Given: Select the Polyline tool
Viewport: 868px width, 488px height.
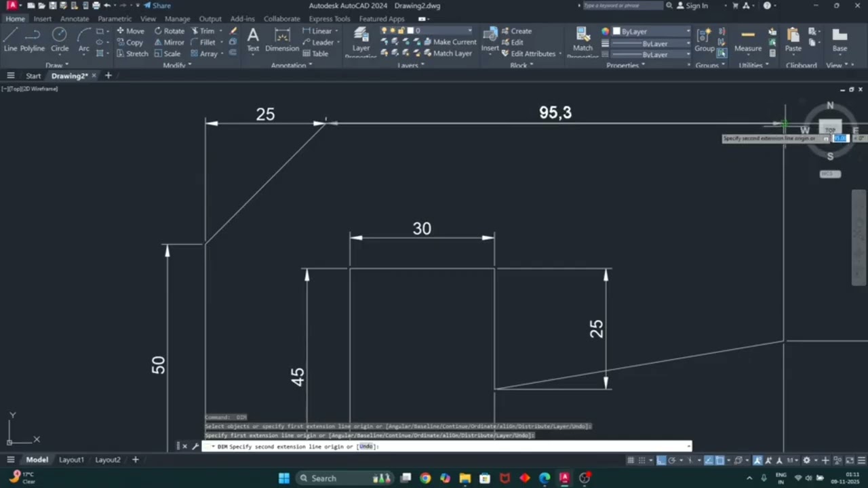Looking at the screenshot, I should tap(32, 40).
